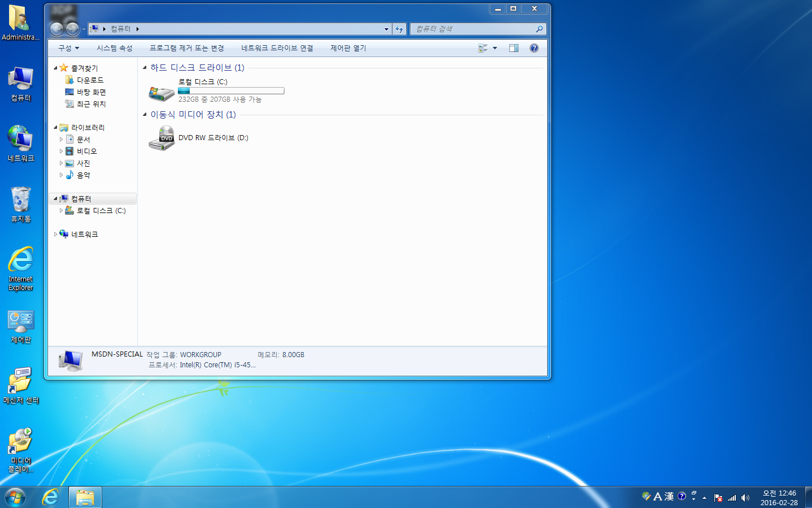Click the Action Center flag tray icon
812x508 pixels.
(718, 498)
